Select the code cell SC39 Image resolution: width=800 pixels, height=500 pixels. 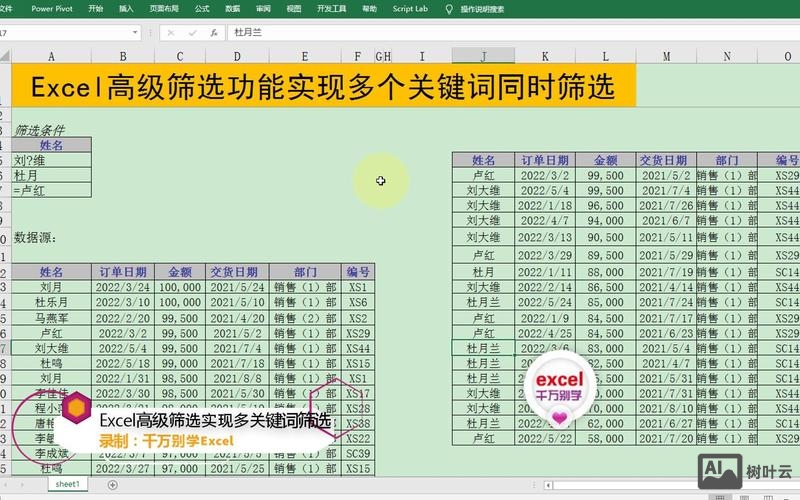[x=358, y=454]
